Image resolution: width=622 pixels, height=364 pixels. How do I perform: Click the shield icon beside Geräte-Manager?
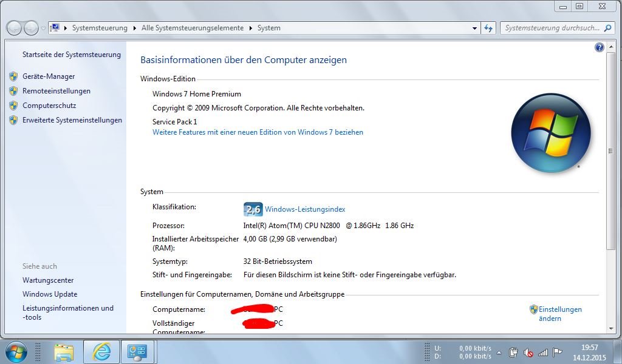pos(13,76)
